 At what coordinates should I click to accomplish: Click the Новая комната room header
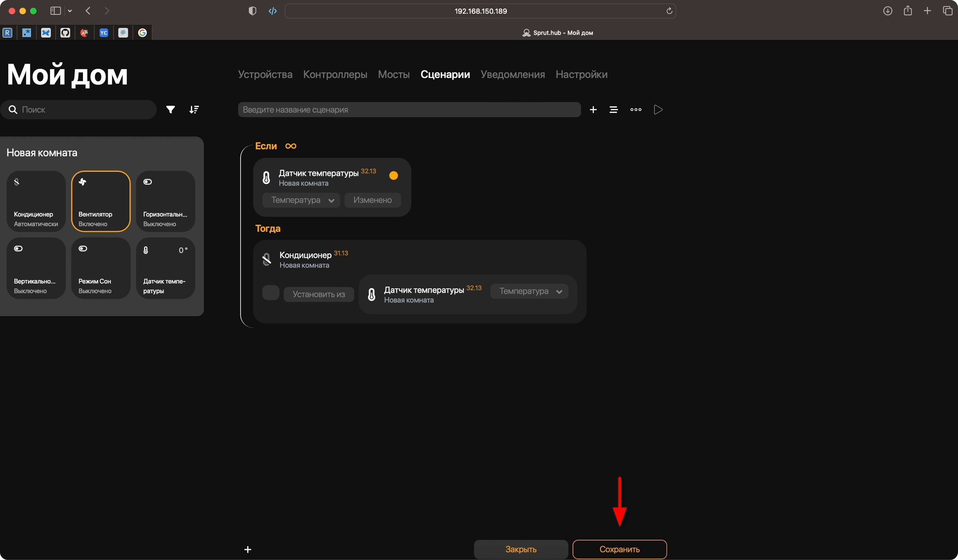click(x=42, y=152)
